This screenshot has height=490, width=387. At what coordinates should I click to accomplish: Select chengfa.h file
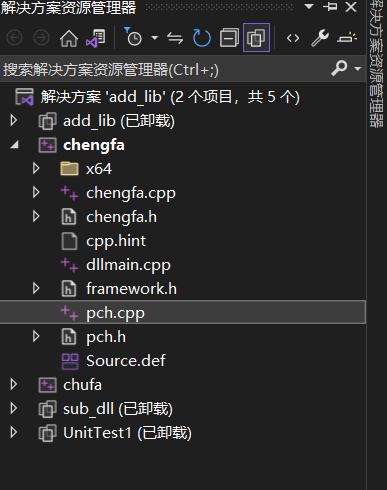pos(121,217)
